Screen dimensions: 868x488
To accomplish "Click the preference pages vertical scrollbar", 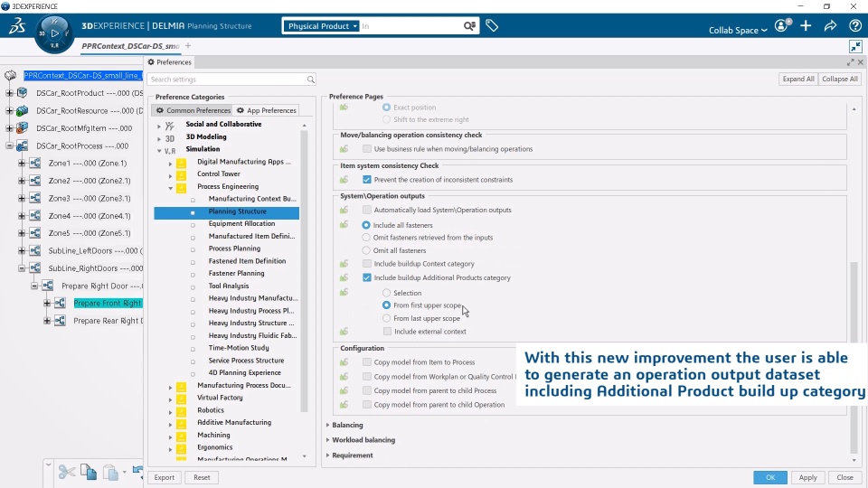I will (854, 357).
